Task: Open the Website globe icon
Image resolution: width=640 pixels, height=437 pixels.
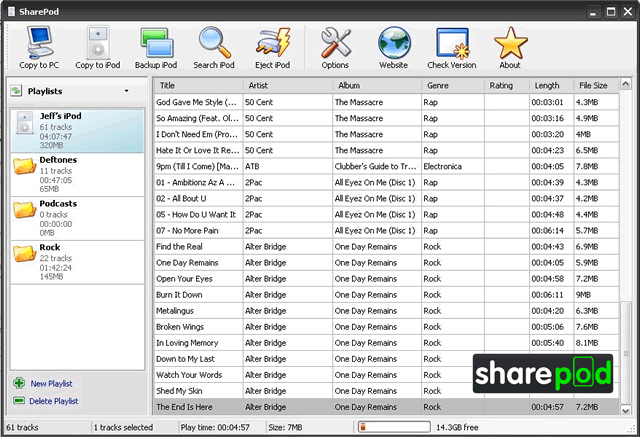Action: tap(394, 42)
